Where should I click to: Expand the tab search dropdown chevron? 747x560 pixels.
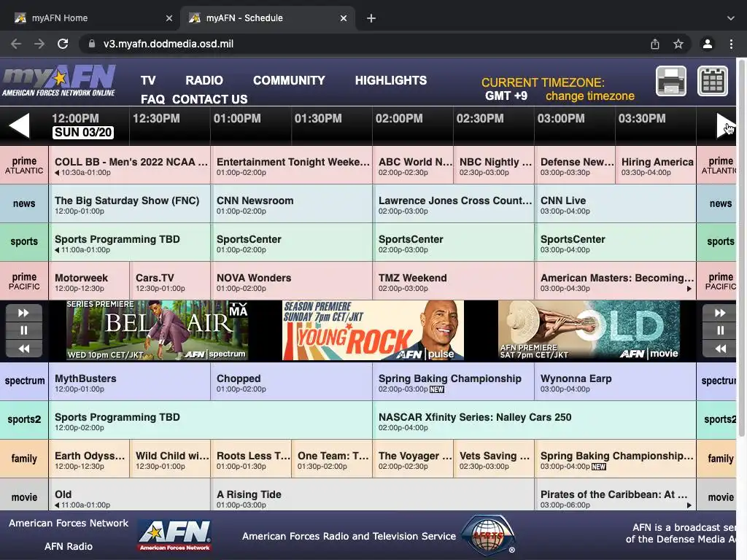[x=731, y=18]
